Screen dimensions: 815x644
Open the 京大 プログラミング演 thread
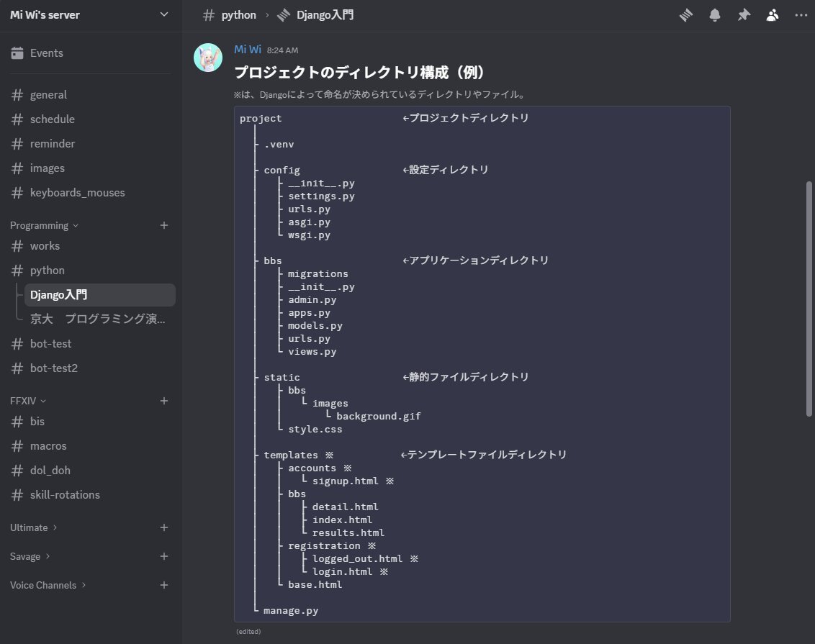click(100, 319)
